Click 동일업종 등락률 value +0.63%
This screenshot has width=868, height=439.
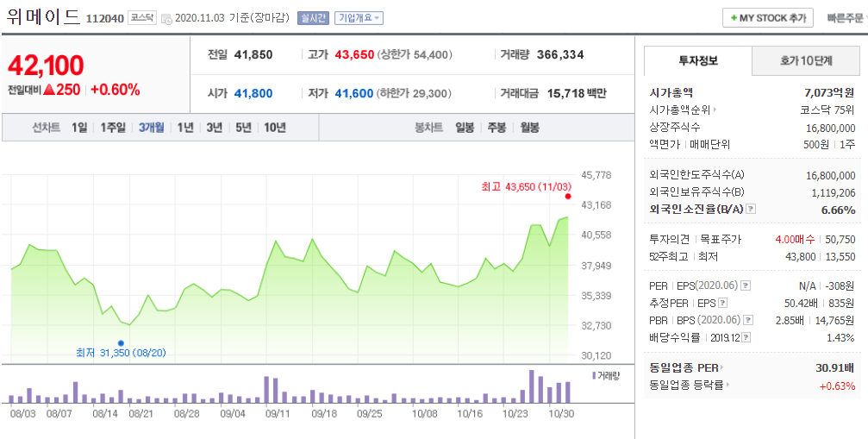pyautogui.click(x=837, y=386)
